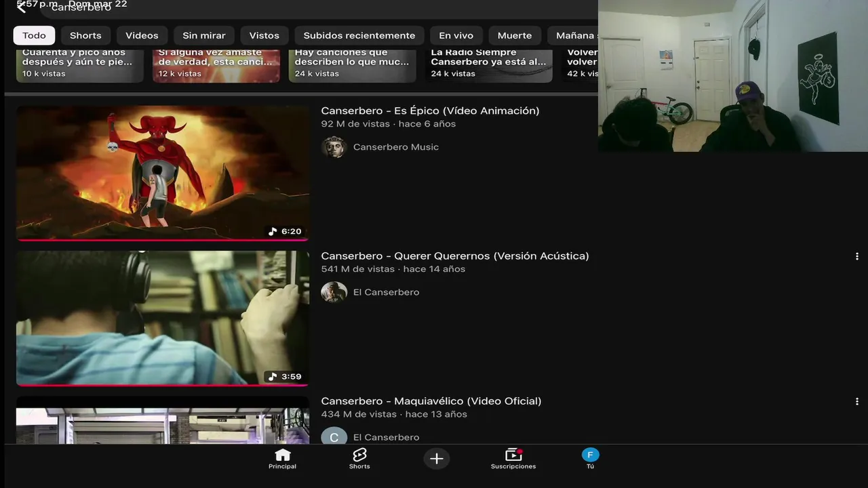868x488 pixels.
Task: Open short 'Hay canciones que describen'
Action: point(353,65)
